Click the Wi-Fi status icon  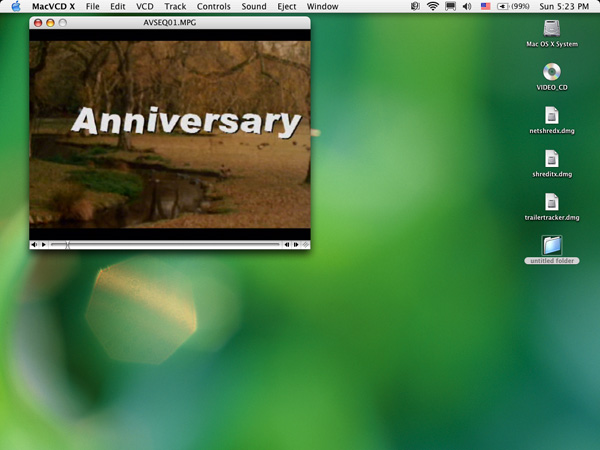pyautogui.click(x=433, y=6)
